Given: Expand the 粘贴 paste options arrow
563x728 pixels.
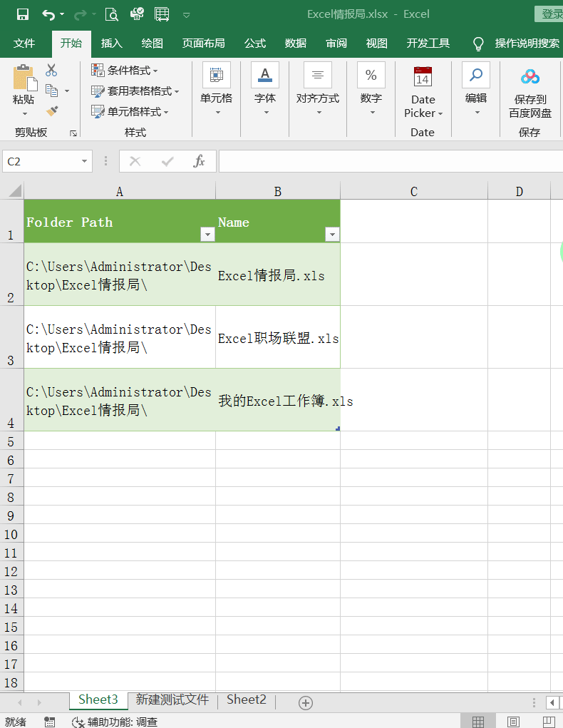Looking at the screenshot, I should (25, 114).
